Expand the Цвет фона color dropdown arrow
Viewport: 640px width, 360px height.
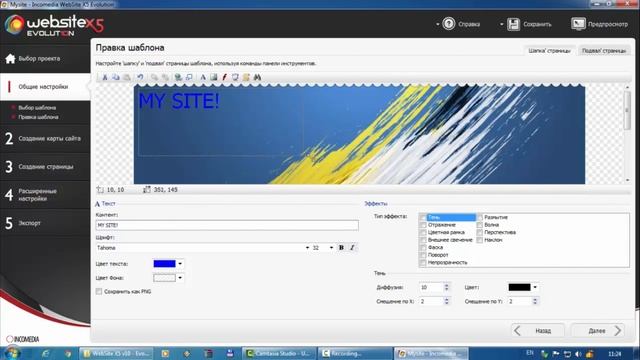tap(180, 278)
